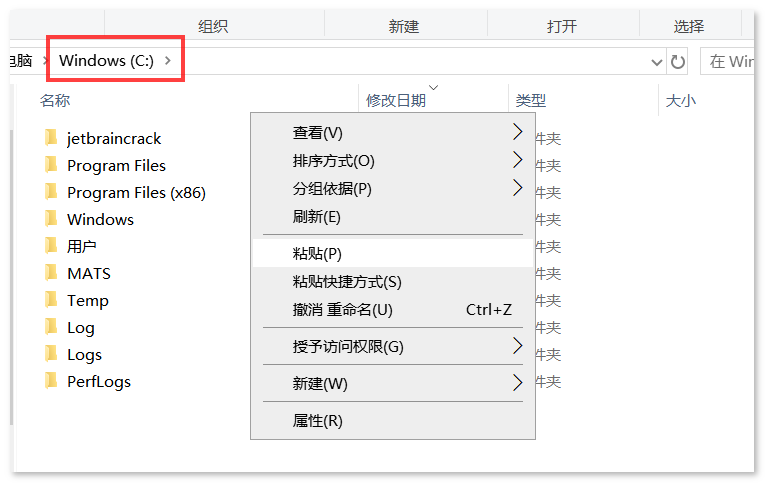Viewport: 765px width, 483px height.
Task: Click the PerfLogs folder icon
Action: pos(51,381)
